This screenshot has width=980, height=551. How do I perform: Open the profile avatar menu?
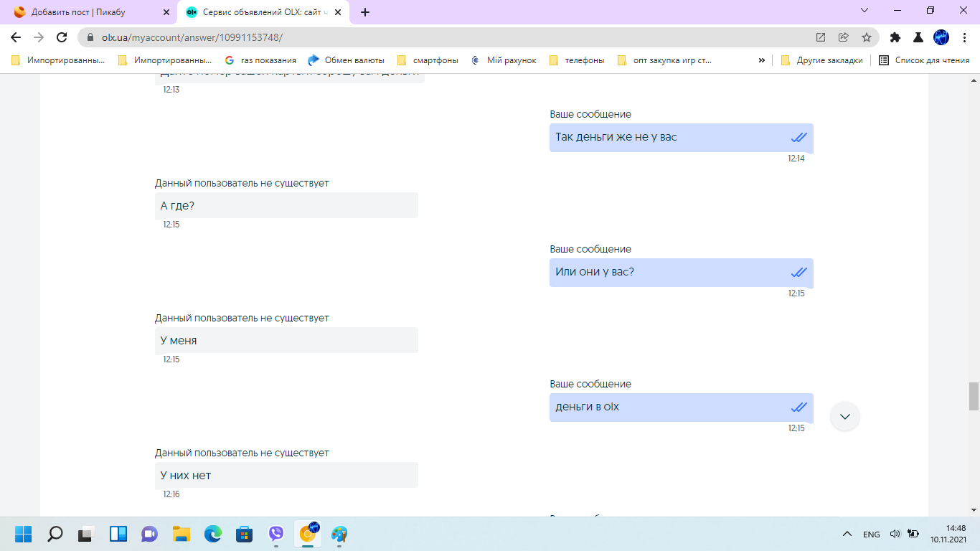941,37
